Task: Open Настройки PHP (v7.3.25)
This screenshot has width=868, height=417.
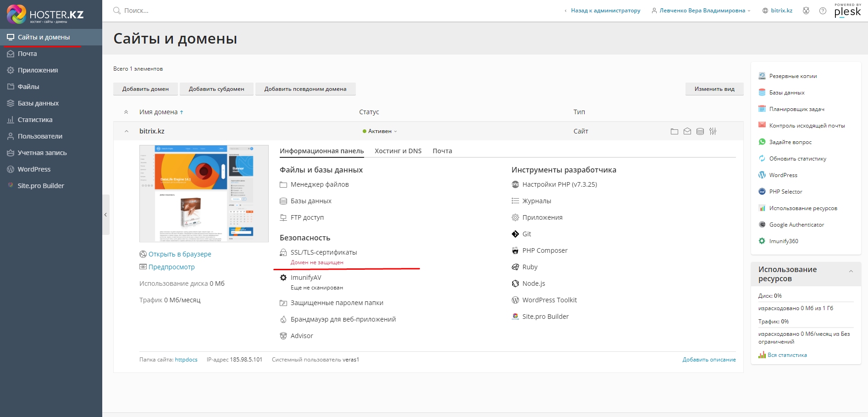Action: tap(559, 184)
